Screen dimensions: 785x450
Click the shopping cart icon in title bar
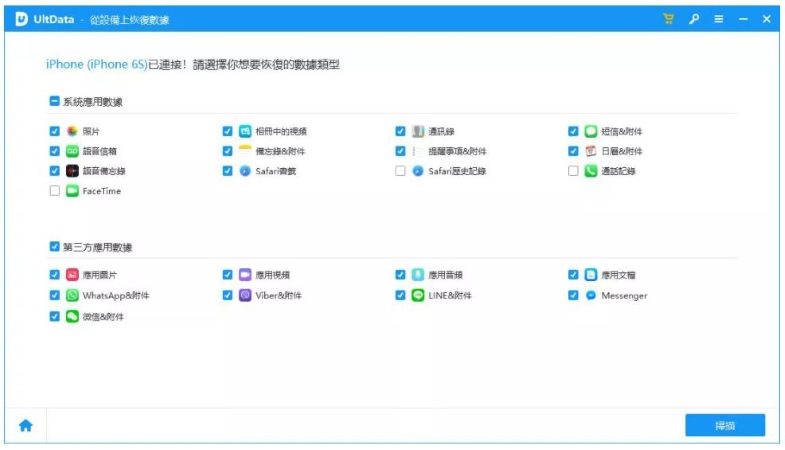[668, 19]
